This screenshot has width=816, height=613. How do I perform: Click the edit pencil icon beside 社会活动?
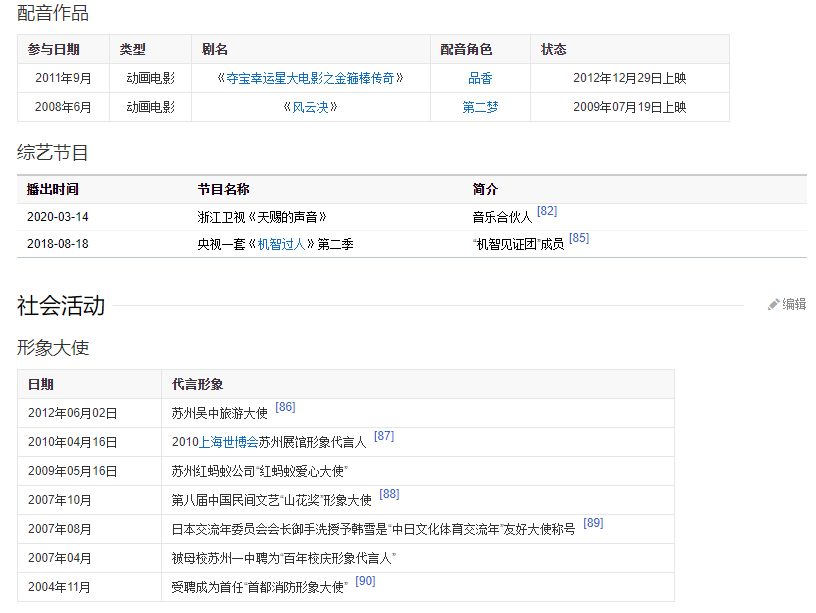[x=773, y=304]
